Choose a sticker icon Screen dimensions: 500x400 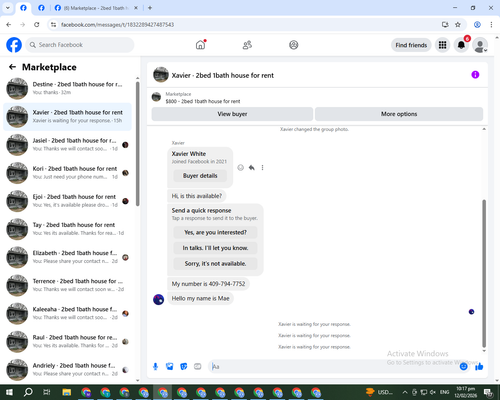pos(184,367)
